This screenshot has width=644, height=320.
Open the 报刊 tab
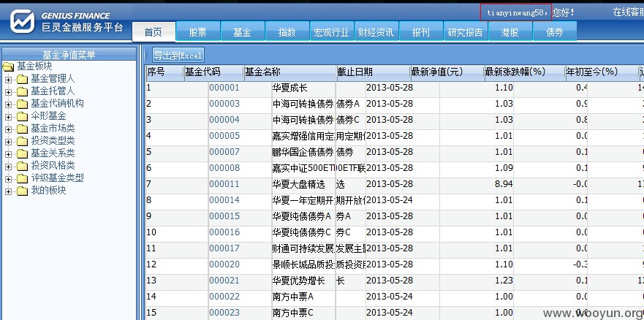(x=420, y=31)
